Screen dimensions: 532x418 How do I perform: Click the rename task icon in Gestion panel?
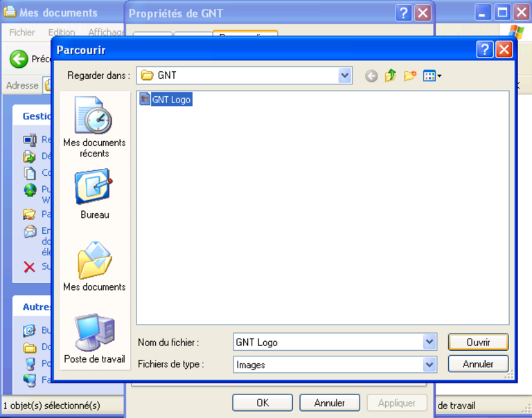coord(30,139)
